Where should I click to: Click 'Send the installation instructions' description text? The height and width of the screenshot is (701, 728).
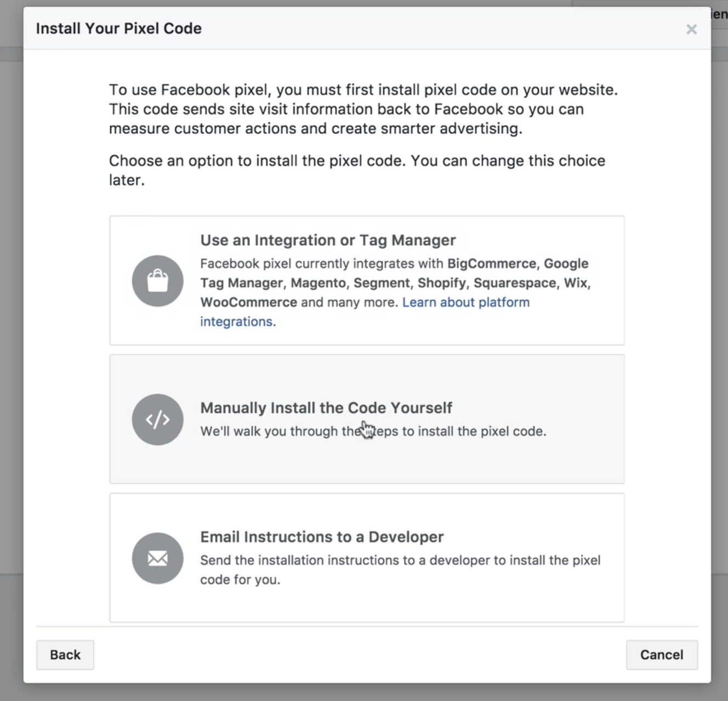(x=400, y=570)
